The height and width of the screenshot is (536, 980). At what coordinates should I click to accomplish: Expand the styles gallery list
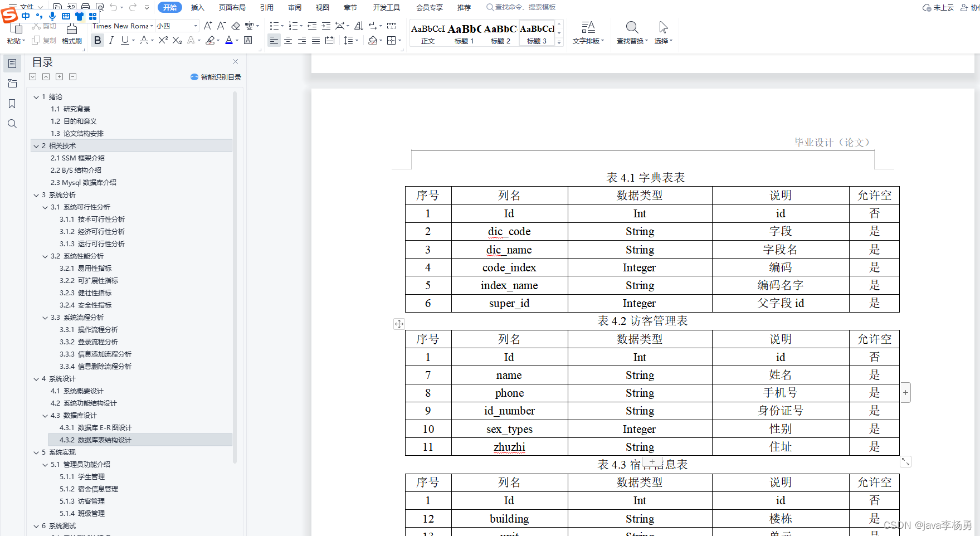click(559, 42)
